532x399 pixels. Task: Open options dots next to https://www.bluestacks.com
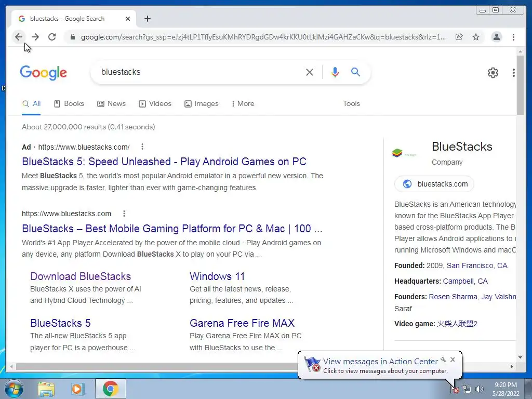coord(124,214)
